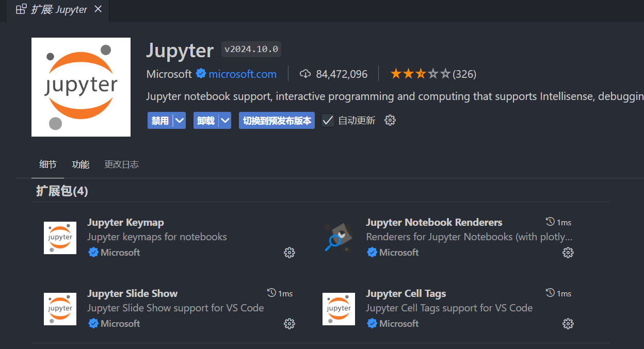Open the microsoft.com publisher link
644x349 pixels.
(243, 74)
